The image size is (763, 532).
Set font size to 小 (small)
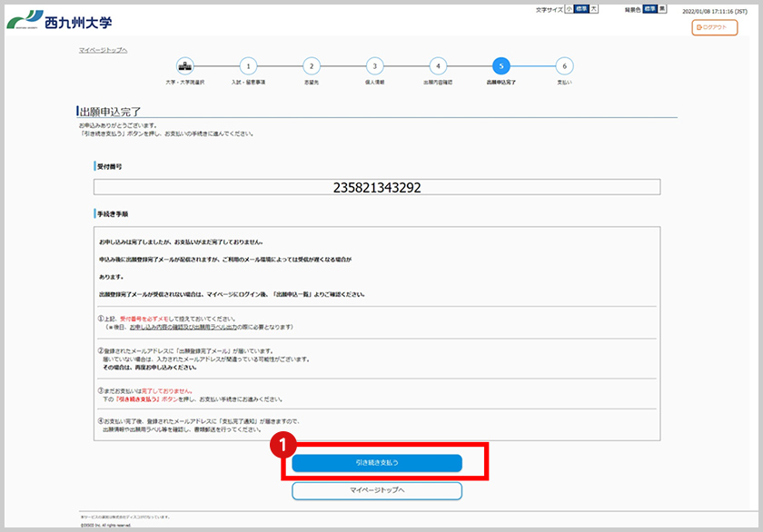[x=569, y=9]
